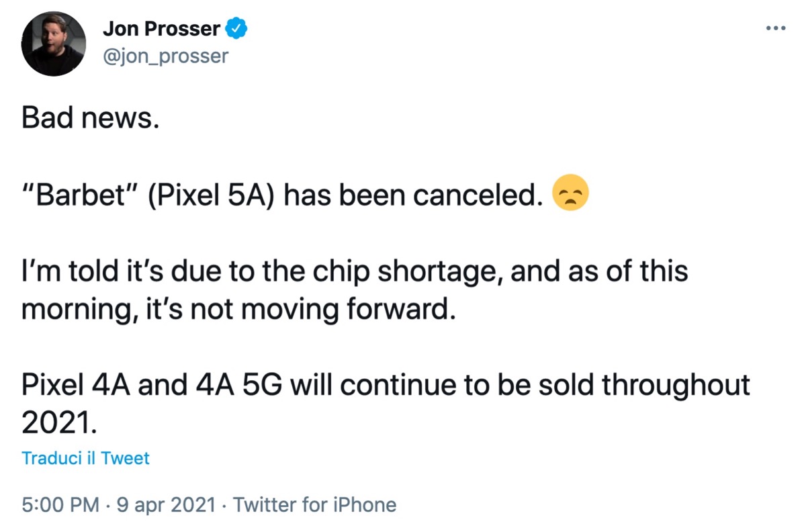Click the blue verified badge next to Jon Prosser

[236, 28]
